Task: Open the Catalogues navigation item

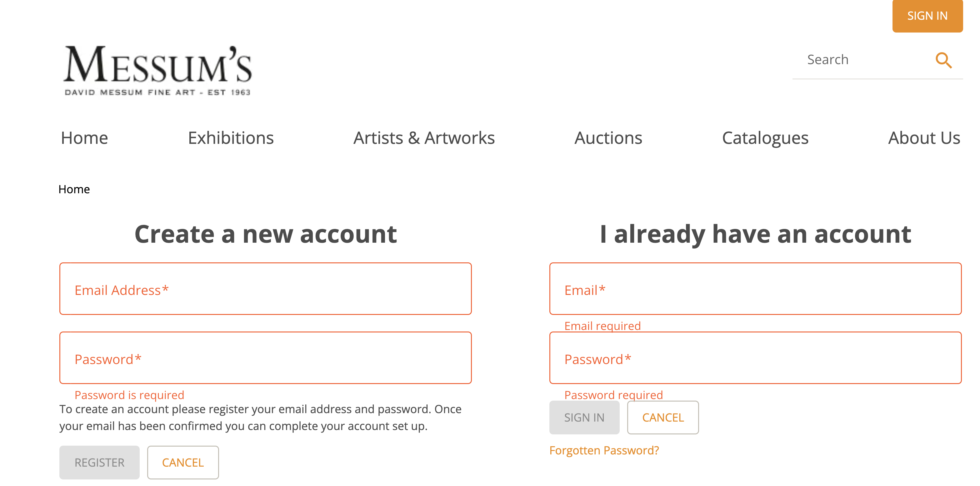Action: [x=765, y=138]
